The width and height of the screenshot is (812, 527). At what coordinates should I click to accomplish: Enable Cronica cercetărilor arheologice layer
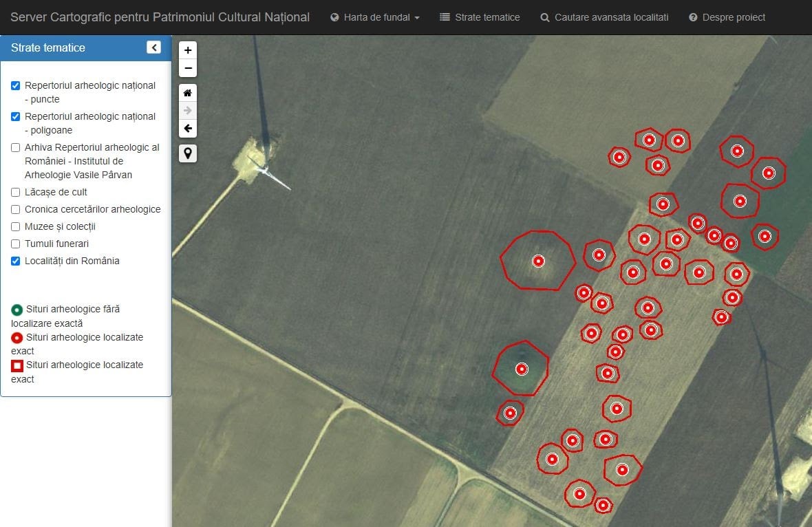click(16, 209)
